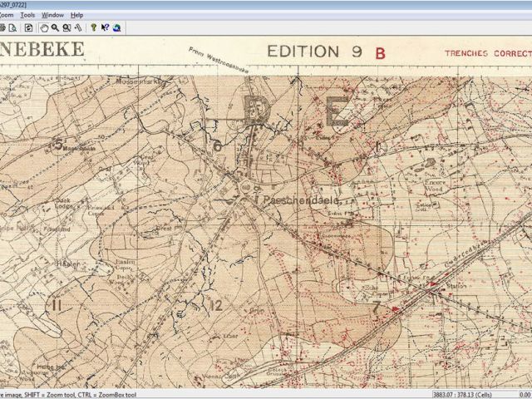The width and height of the screenshot is (532, 399).
Task: Click the cell coordinates readout in status bar
Action: [x=462, y=395]
